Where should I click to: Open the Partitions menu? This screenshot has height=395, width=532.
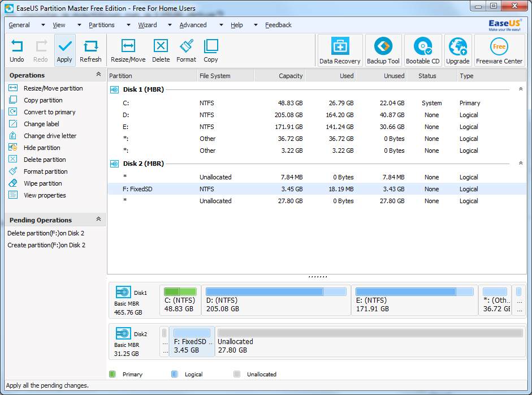click(101, 25)
